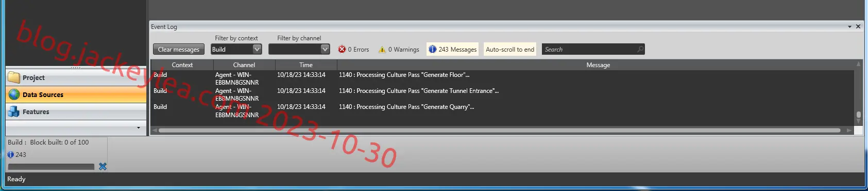Click the event log Search field
This screenshot has width=868, height=191.
tap(589, 49)
